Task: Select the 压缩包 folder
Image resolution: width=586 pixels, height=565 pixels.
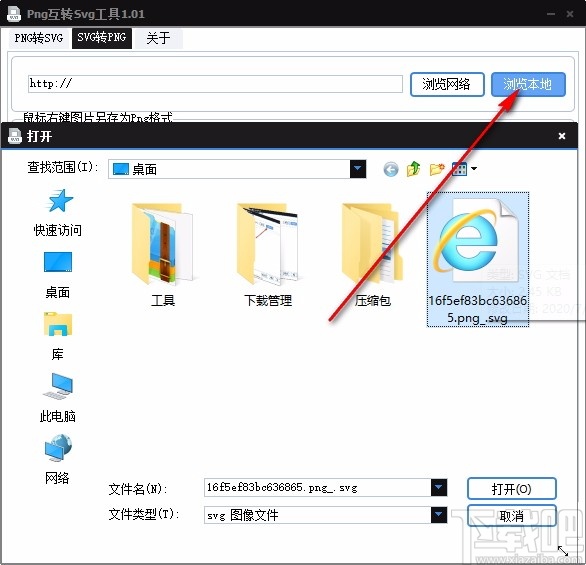Action: 373,255
